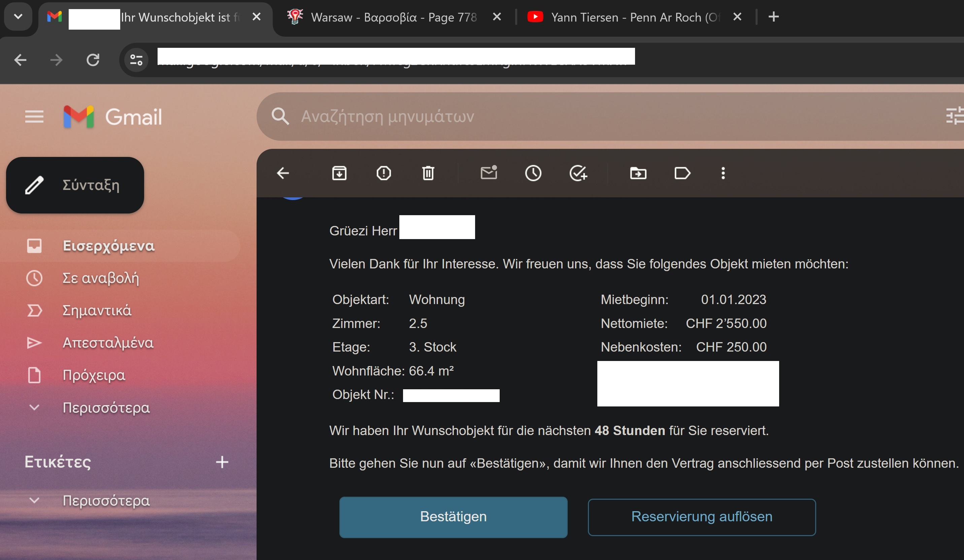964x560 pixels.
Task: Open the three-dot more options menu
Action: coord(723,173)
